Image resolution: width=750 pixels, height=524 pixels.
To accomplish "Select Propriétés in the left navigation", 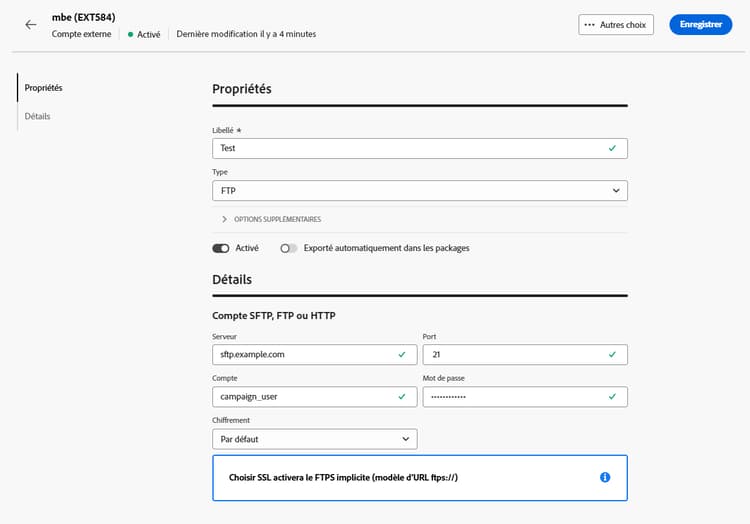I will (x=44, y=87).
